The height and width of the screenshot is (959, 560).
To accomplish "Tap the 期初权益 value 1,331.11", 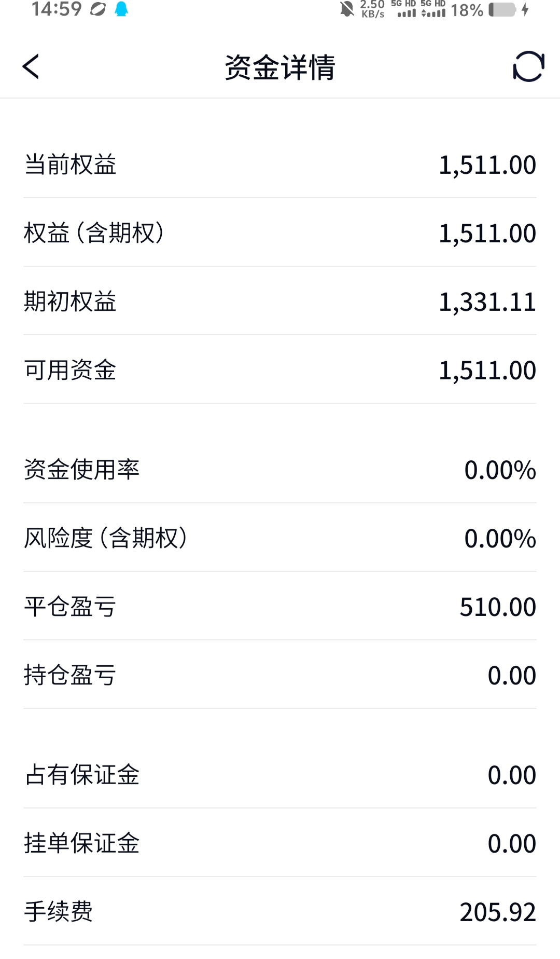I will click(487, 302).
